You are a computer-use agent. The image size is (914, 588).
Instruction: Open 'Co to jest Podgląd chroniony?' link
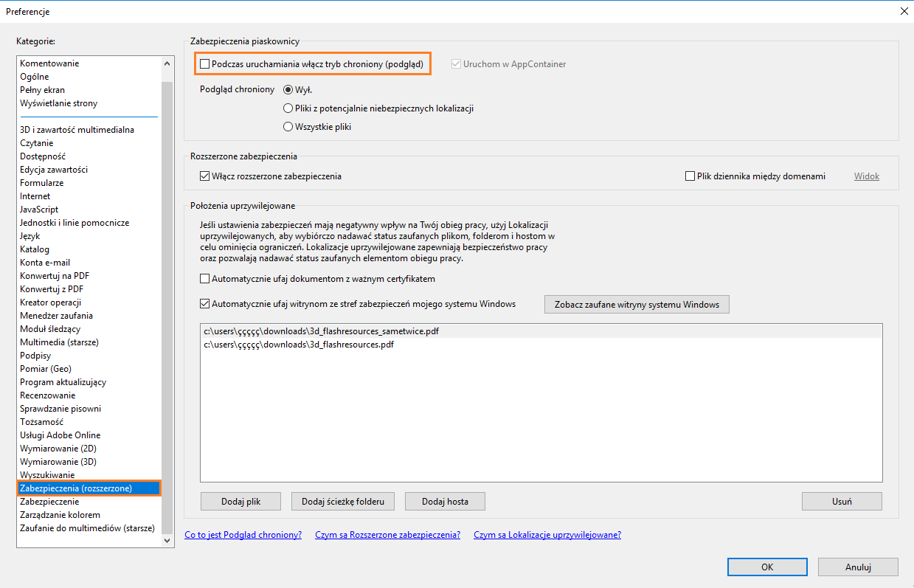click(x=243, y=535)
